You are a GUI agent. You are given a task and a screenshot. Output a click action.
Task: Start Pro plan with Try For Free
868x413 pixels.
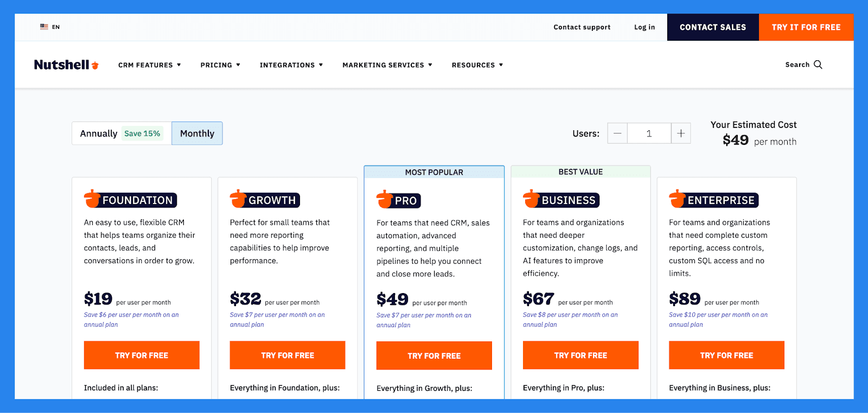pos(434,355)
